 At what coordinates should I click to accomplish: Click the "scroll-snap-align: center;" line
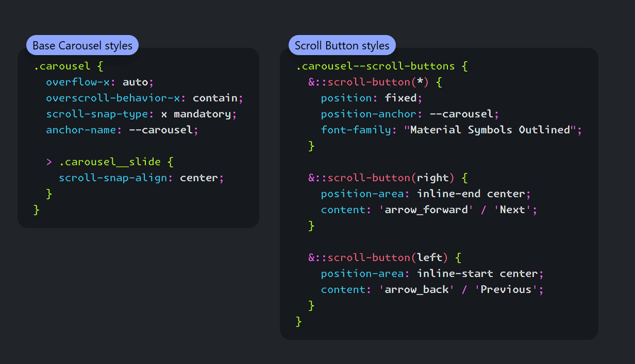tap(142, 178)
